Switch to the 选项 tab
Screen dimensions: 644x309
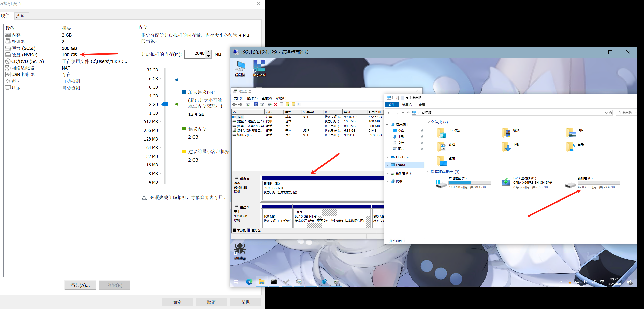click(20, 16)
